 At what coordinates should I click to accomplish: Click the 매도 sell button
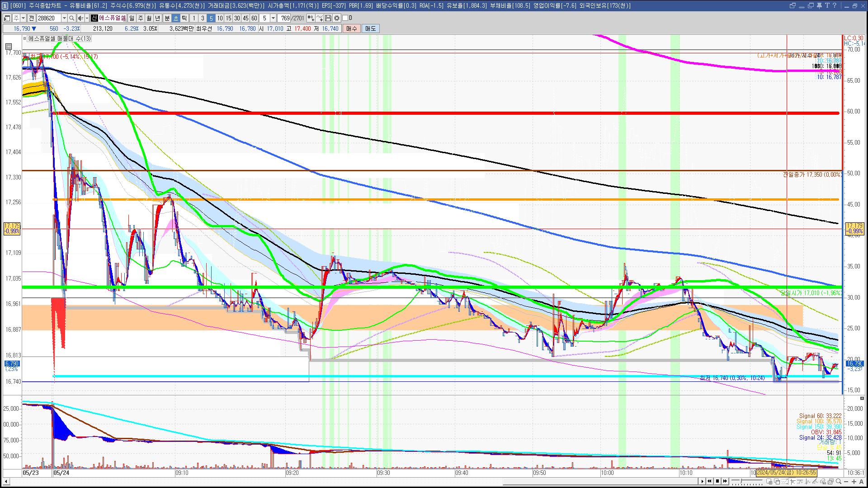click(371, 28)
